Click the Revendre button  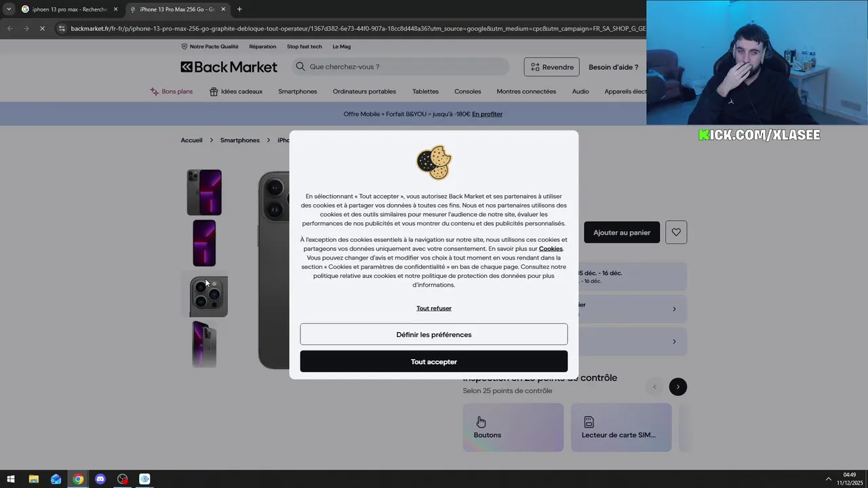pyautogui.click(x=551, y=66)
